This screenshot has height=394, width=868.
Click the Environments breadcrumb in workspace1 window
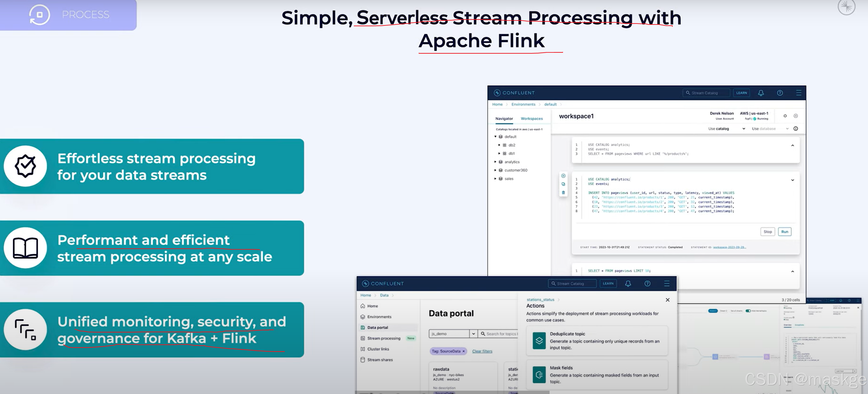coord(523,104)
